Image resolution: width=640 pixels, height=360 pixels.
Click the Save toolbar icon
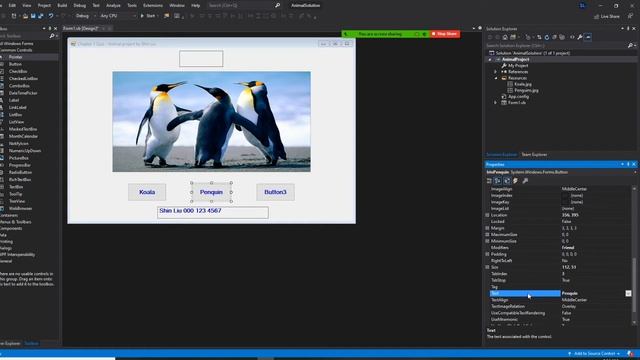click(x=33, y=16)
